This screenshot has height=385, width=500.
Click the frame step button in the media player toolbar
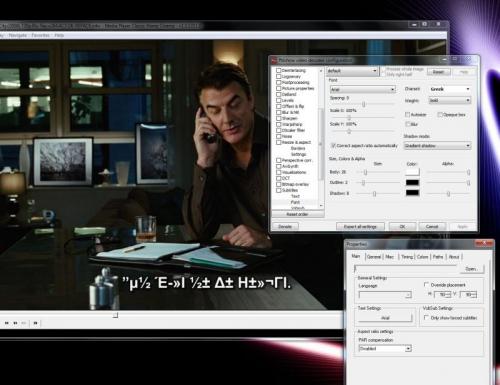pos(35,323)
